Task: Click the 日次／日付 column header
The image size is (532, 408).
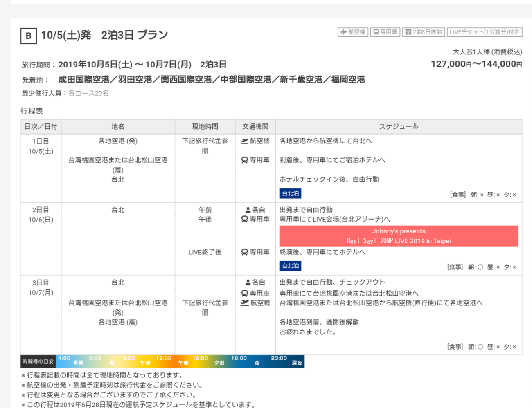Action: (x=41, y=127)
